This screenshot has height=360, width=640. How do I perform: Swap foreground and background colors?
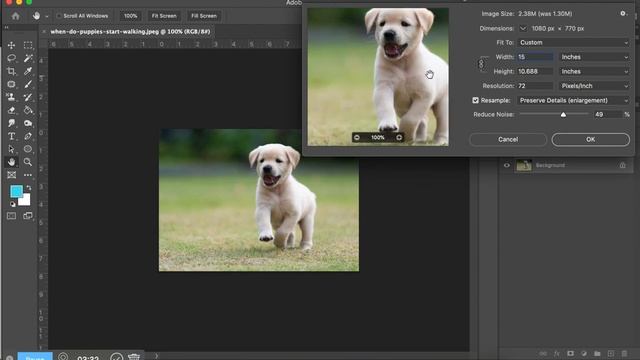29,188
